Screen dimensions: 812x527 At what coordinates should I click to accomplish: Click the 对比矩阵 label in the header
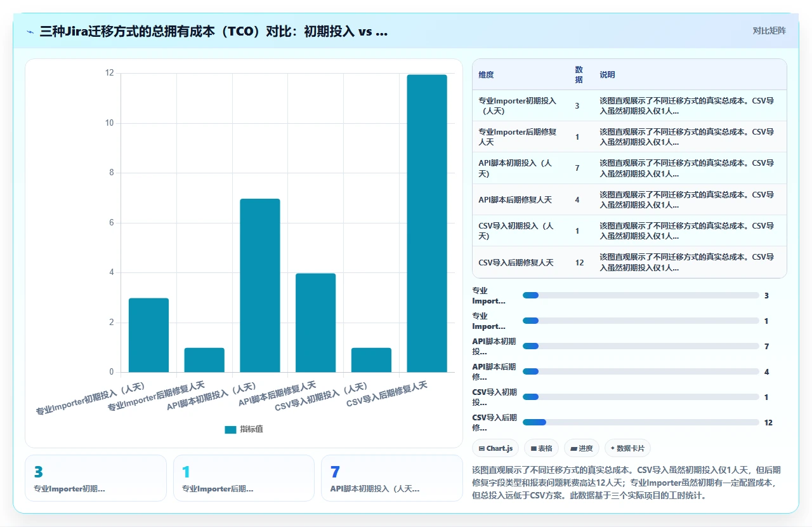[x=769, y=30]
